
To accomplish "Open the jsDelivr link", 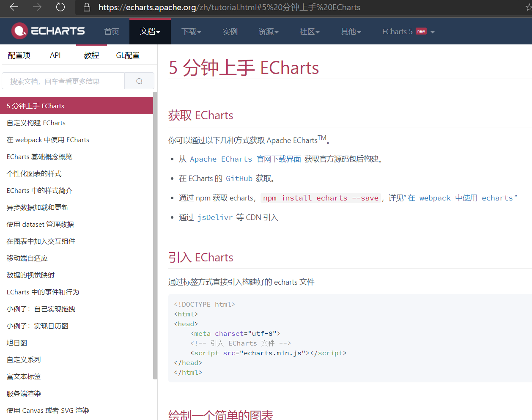I will [215, 217].
